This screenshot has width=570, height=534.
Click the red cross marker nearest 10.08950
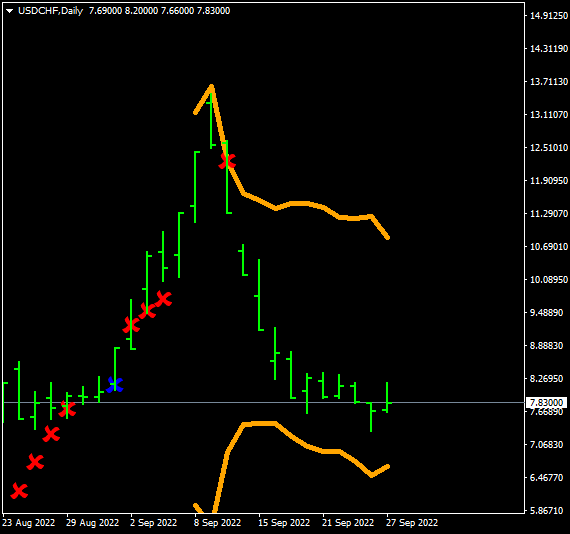point(163,299)
